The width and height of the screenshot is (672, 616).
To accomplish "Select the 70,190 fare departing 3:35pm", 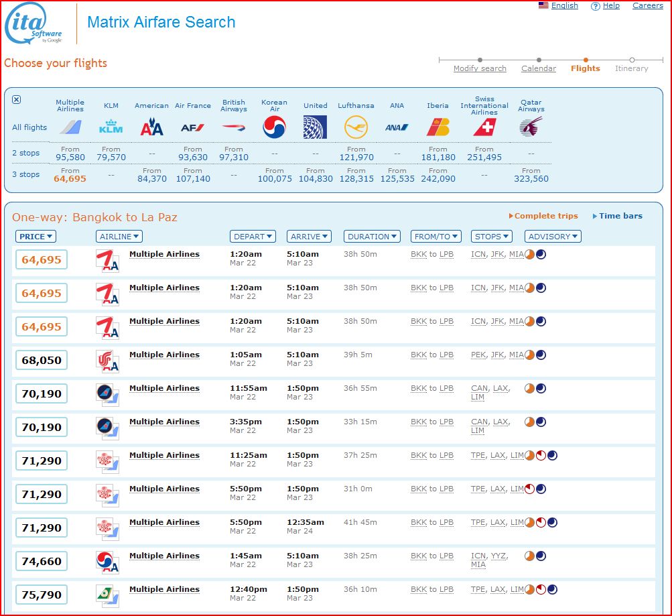I will pos(42,427).
